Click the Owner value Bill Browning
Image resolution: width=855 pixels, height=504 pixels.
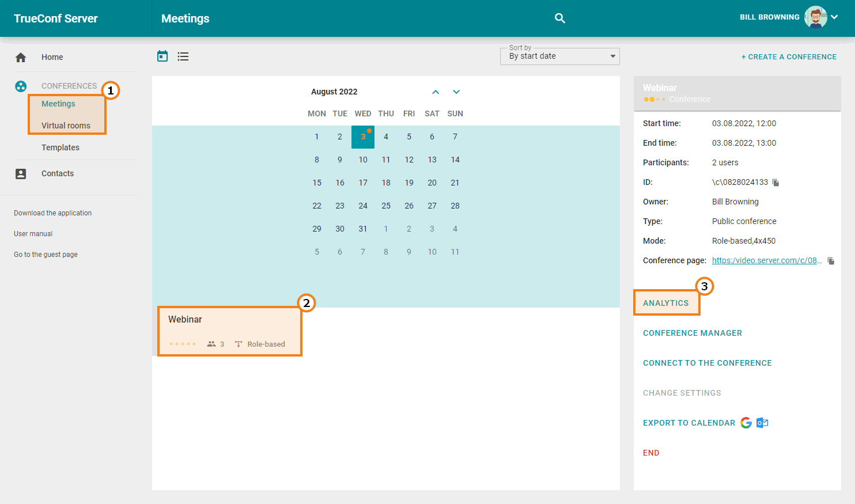[735, 202]
